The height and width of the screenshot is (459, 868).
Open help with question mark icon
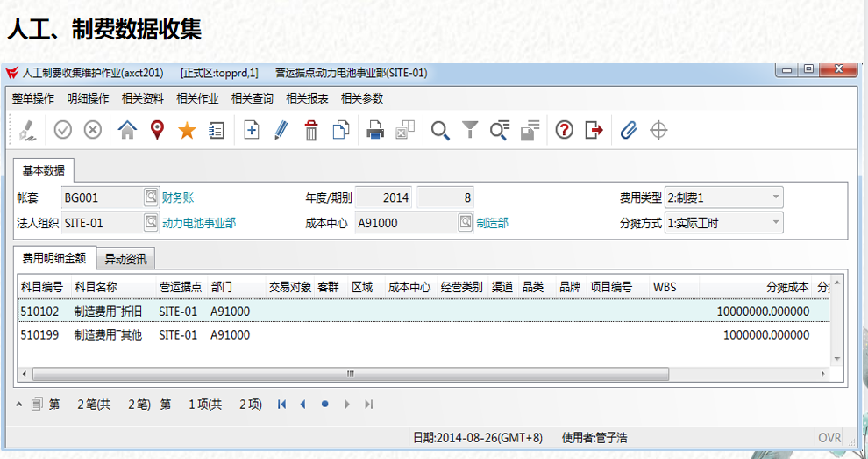point(564,130)
